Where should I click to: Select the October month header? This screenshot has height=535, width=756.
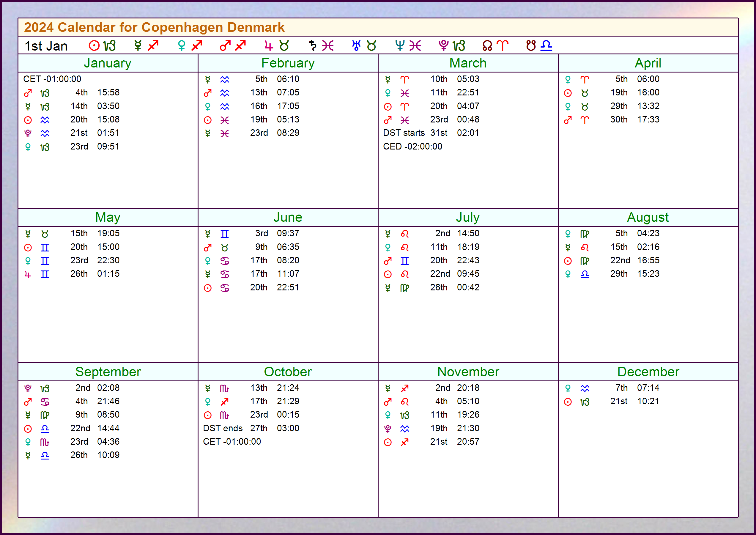tap(288, 372)
